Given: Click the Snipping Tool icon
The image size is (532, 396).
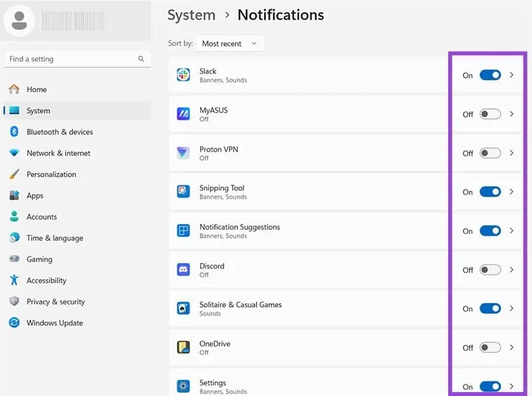Looking at the screenshot, I should click(184, 191).
